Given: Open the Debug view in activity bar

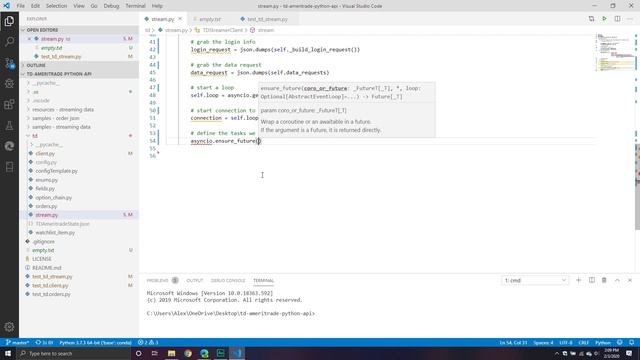Looking at the screenshot, I should [9, 84].
